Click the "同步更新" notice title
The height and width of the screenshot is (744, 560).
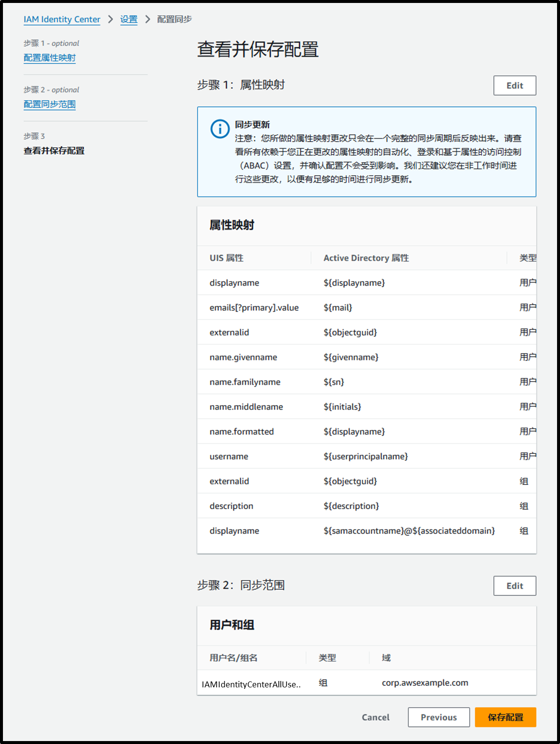(252, 125)
